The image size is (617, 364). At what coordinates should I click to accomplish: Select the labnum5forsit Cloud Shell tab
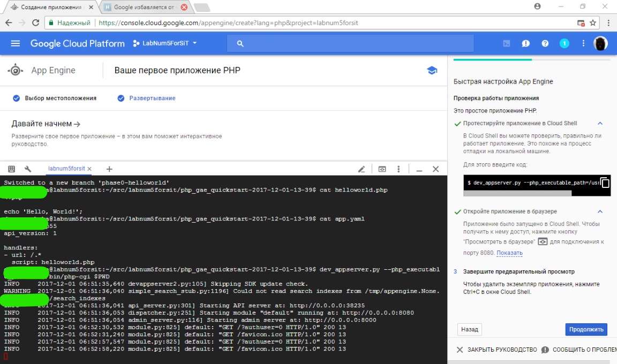66,169
